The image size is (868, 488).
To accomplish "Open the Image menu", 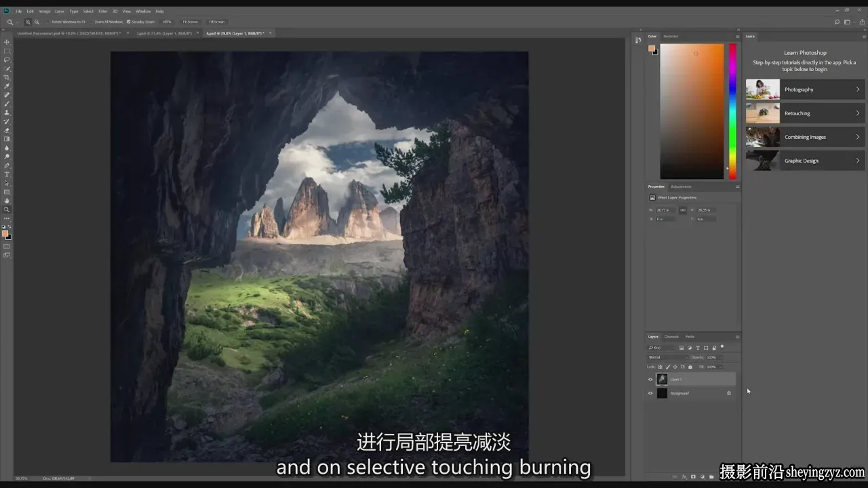I will [x=44, y=11].
